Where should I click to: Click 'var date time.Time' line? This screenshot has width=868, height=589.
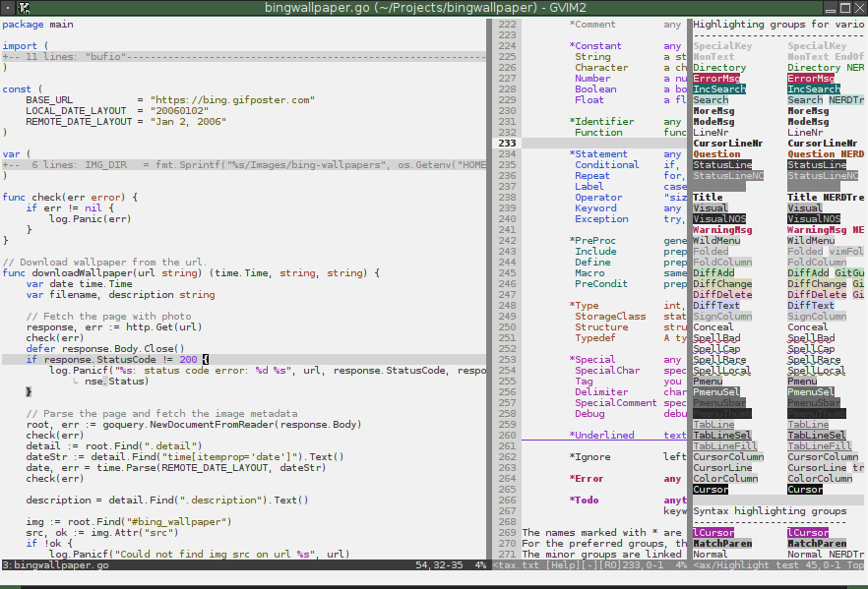79,284
